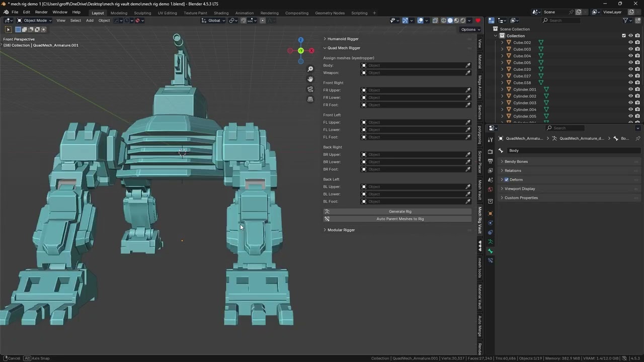The width and height of the screenshot is (644, 362).
Task: Switch to Modeling workspace tab
Action: pos(119,13)
